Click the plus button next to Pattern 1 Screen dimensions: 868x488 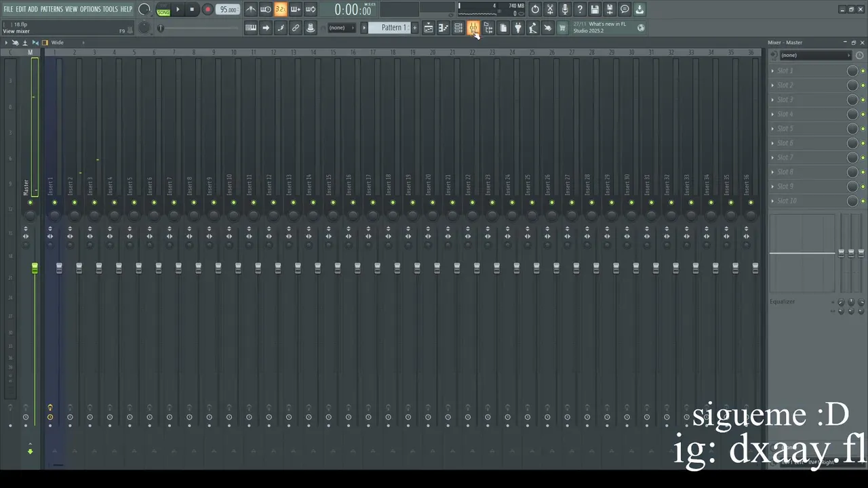[x=414, y=28]
